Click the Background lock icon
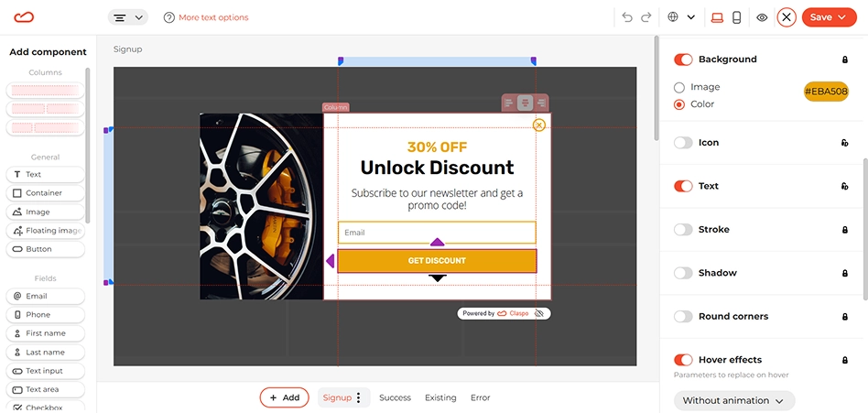The width and height of the screenshot is (868, 413). click(845, 60)
